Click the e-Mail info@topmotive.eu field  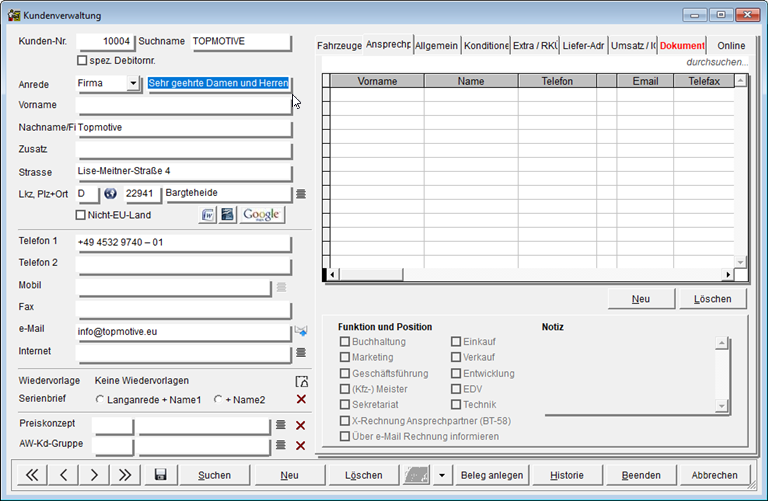pos(184,332)
